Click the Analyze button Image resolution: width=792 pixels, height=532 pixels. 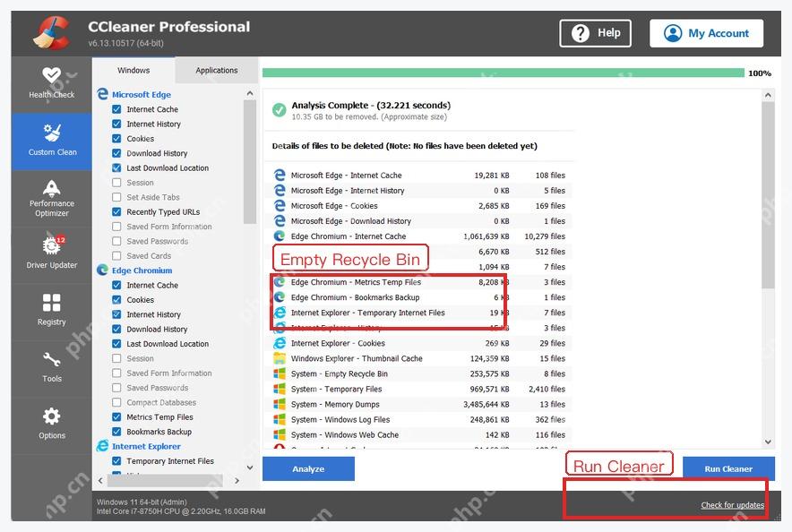coord(308,469)
